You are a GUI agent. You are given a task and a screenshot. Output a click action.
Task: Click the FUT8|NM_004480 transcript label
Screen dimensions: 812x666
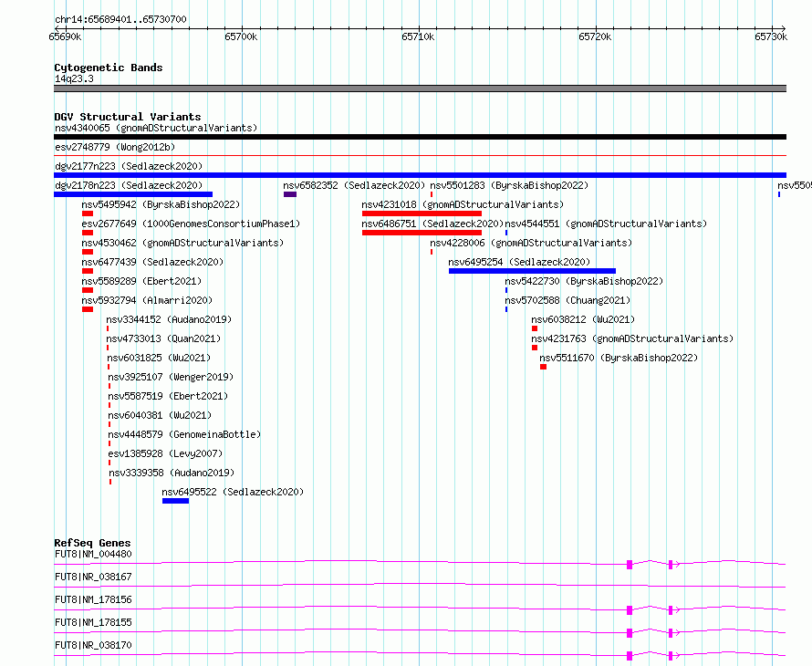click(x=93, y=554)
